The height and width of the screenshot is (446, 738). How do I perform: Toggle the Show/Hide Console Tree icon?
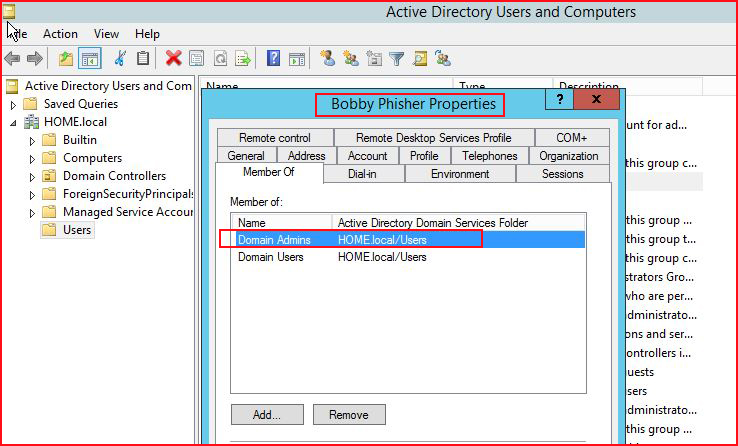[89, 59]
